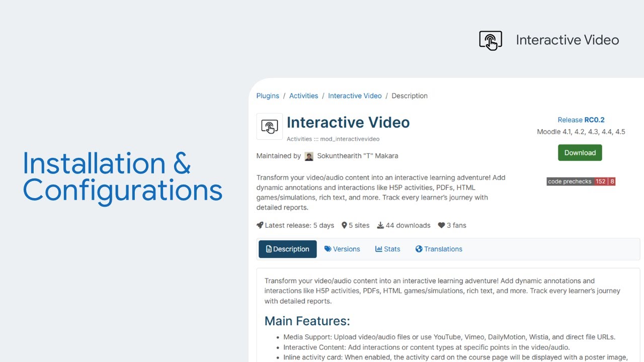Click the "Interactive Video" header text top right
The width and height of the screenshot is (644, 362).
click(x=568, y=40)
